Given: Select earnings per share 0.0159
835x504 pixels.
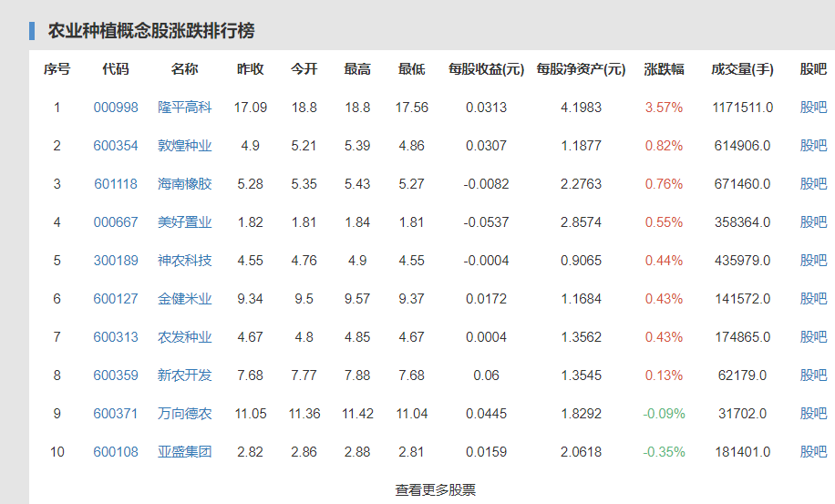Looking at the screenshot, I should tap(486, 452).
